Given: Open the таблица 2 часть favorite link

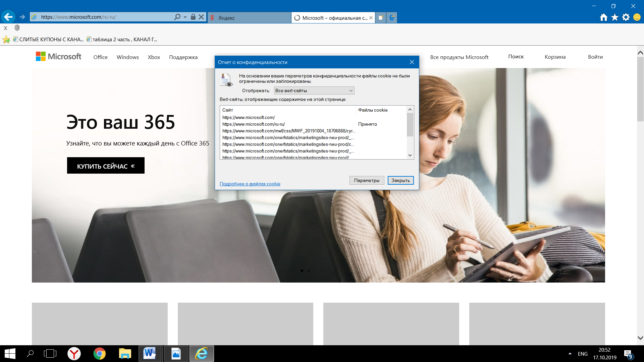Looking at the screenshot, I should click(x=122, y=40).
